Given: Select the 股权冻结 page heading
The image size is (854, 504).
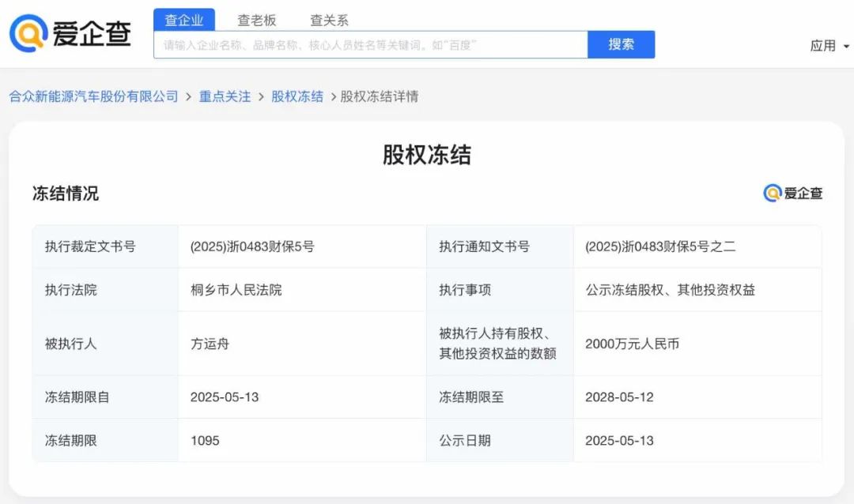Looking at the screenshot, I should (x=427, y=155).
